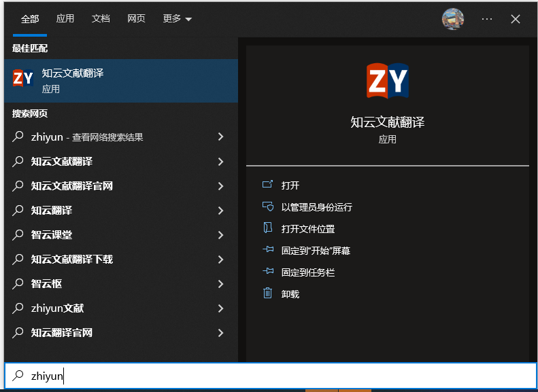Click the search input containing zhiyun
Image resolution: width=538 pixels, height=392 pixels.
pyautogui.click(x=271, y=376)
